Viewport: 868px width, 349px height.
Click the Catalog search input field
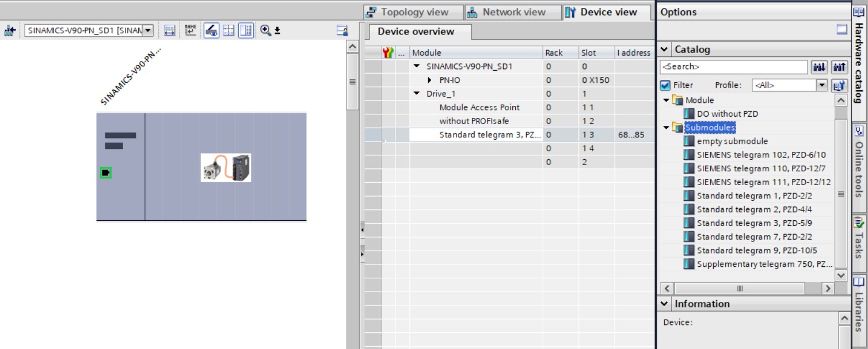pyautogui.click(x=733, y=67)
